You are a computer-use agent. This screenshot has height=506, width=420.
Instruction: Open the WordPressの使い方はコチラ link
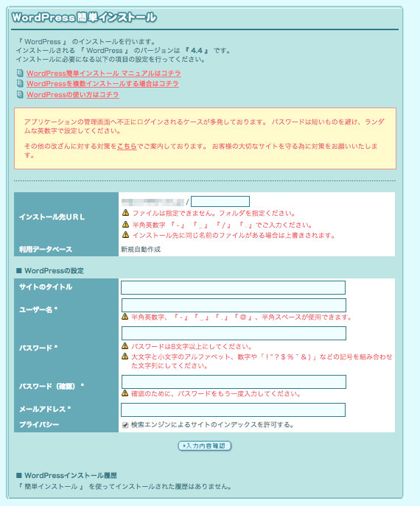click(x=73, y=94)
